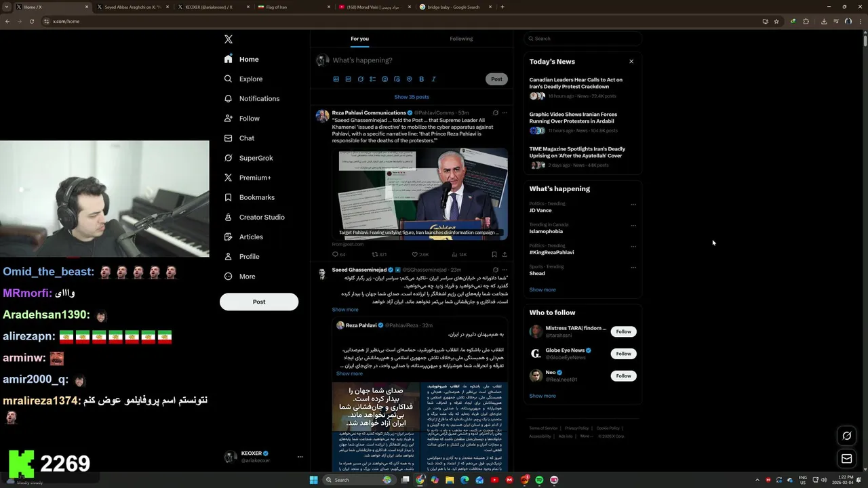Screen dimensions: 868x488
Task: Add a poll in the composer
Action: (373, 79)
